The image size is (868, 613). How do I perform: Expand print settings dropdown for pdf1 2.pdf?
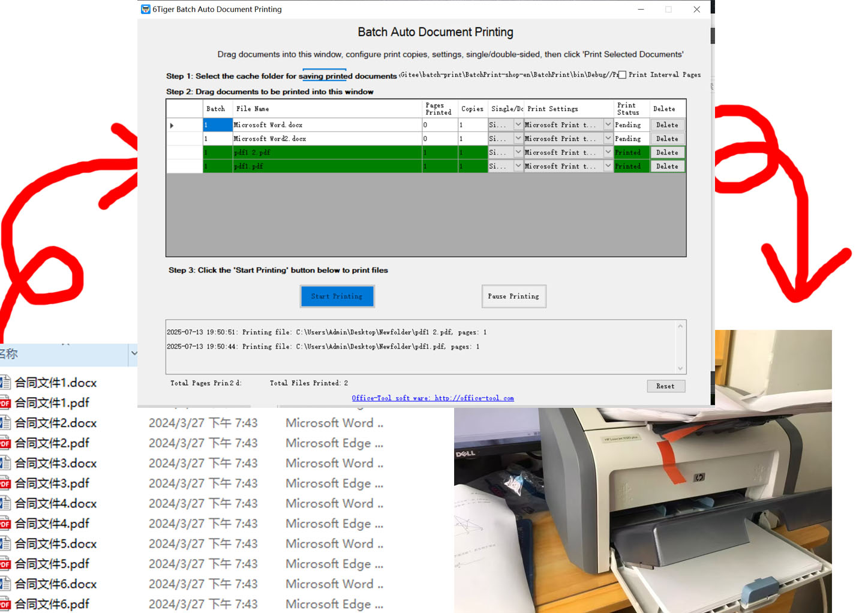608,152
